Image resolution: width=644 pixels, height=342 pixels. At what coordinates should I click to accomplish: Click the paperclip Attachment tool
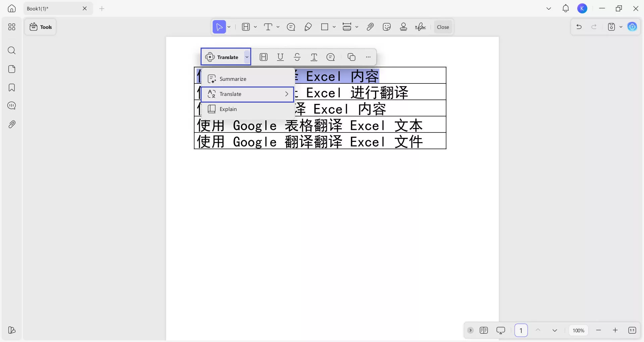pyautogui.click(x=370, y=27)
